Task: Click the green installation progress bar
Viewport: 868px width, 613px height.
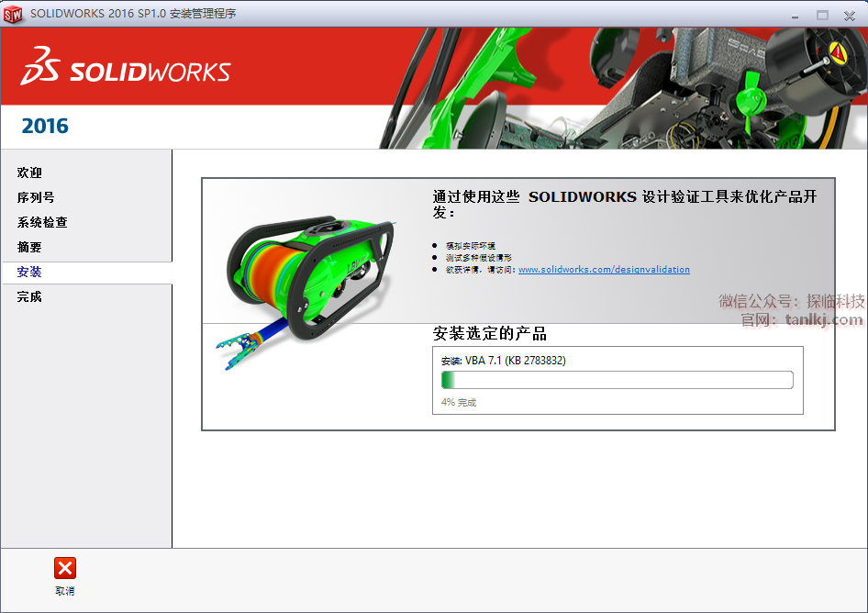Action: [x=617, y=380]
